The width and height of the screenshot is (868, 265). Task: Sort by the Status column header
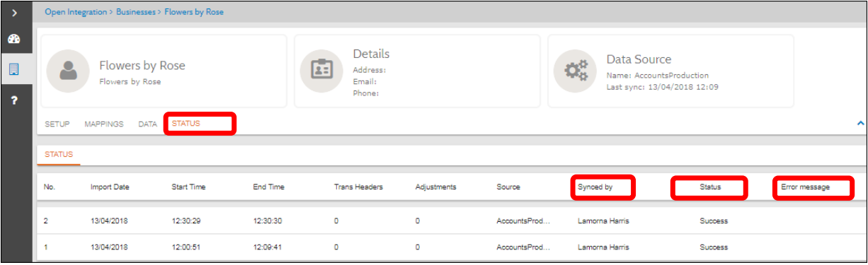pos(710,187)
